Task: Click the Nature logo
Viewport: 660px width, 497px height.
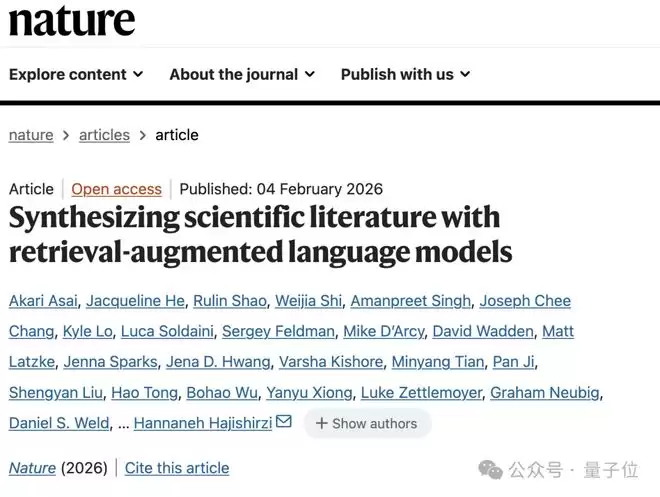Action: 71,20
